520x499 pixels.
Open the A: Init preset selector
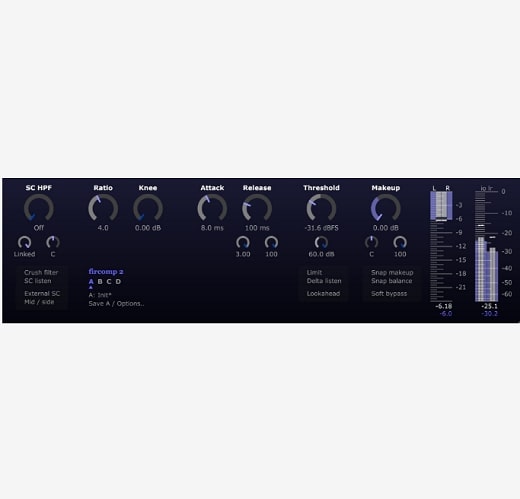click(100, 295)
